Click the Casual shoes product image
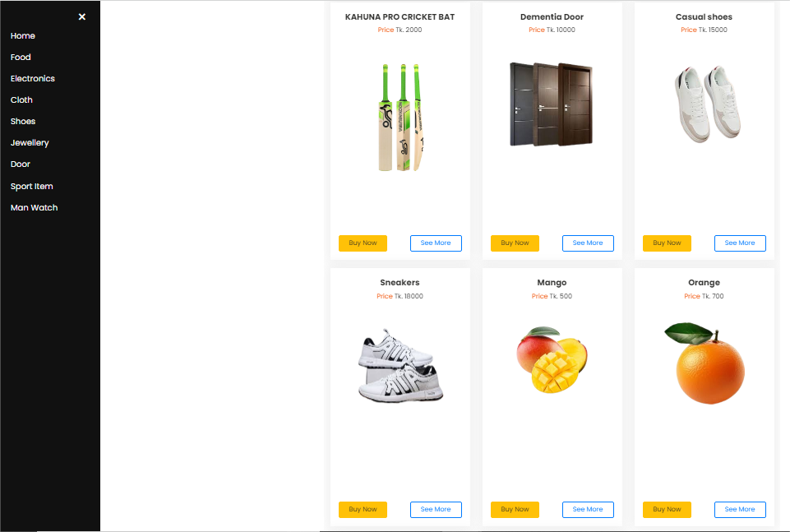Screen dimensions: 790x532 point(707,104)
